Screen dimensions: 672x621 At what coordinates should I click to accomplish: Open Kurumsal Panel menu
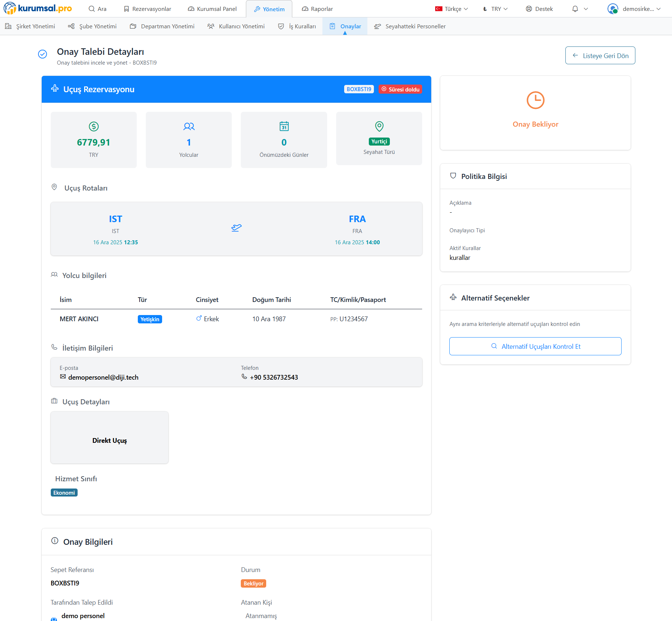(212, 9)
